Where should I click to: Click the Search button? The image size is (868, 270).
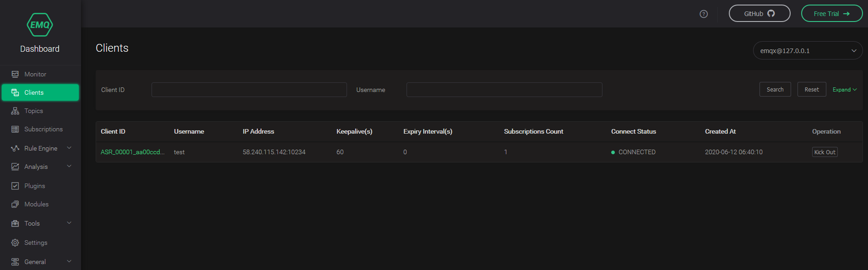click(x=775, y=89)
